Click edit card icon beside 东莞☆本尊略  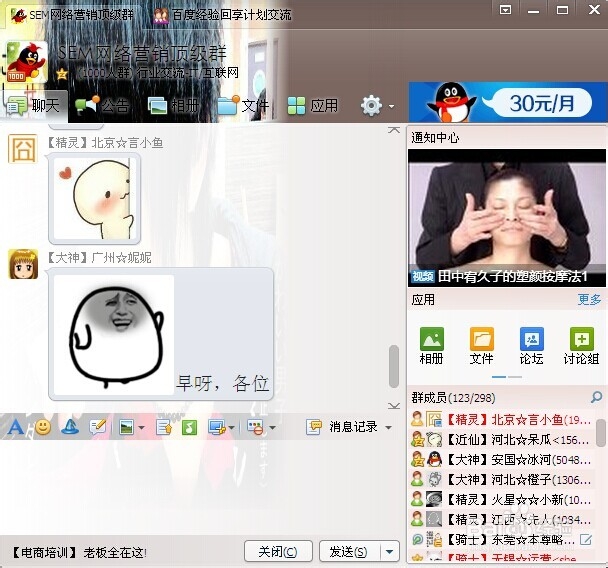(586, 539)
